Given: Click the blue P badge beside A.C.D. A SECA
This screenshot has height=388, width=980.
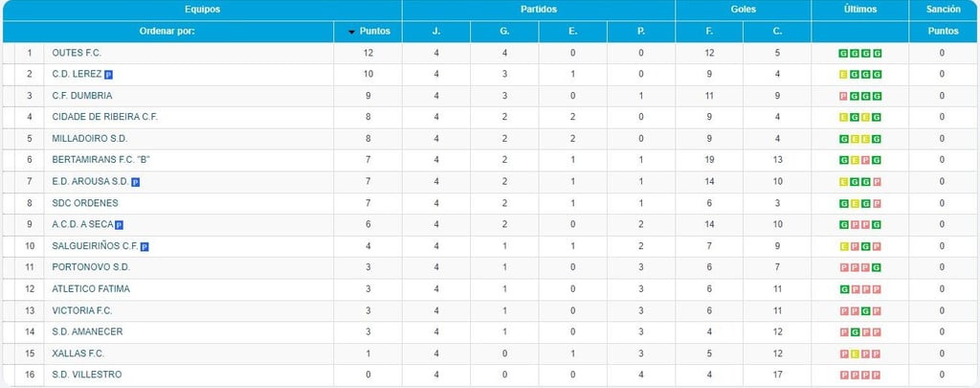Looking at the screenshot, I should (119, 225).
